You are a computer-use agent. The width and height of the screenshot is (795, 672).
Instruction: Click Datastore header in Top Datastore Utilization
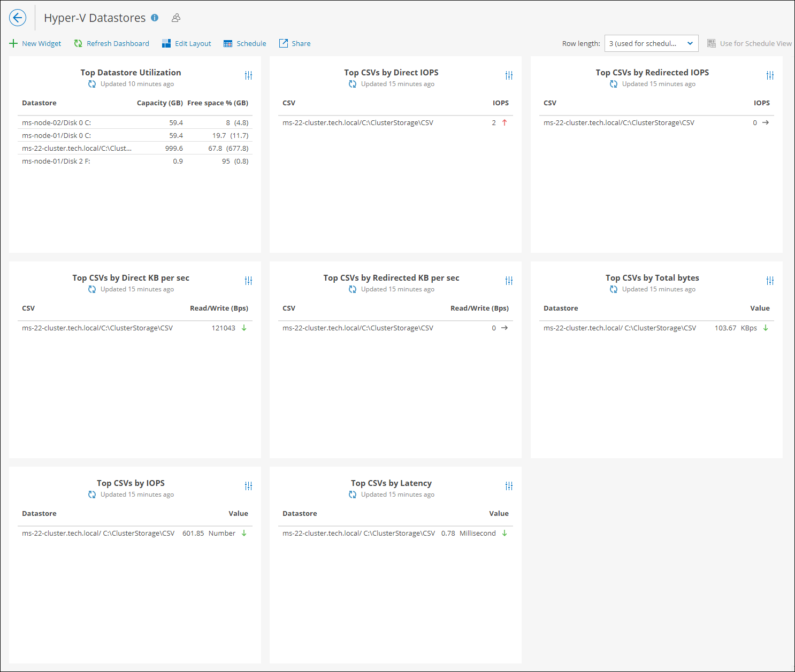coord(39,103)
